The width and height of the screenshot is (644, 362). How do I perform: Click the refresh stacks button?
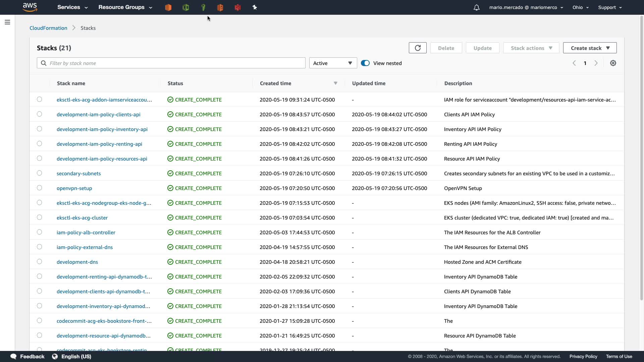(418, 48)
